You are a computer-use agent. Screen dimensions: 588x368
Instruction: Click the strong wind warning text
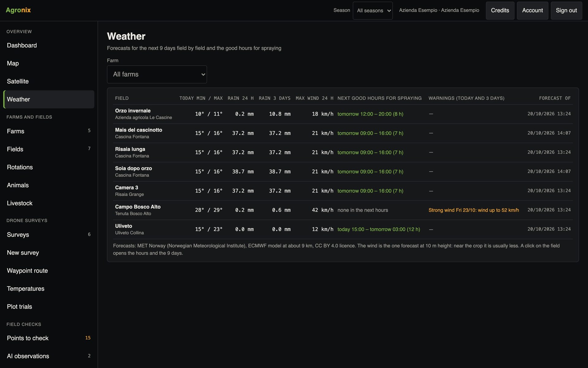[x=473, y=210]
